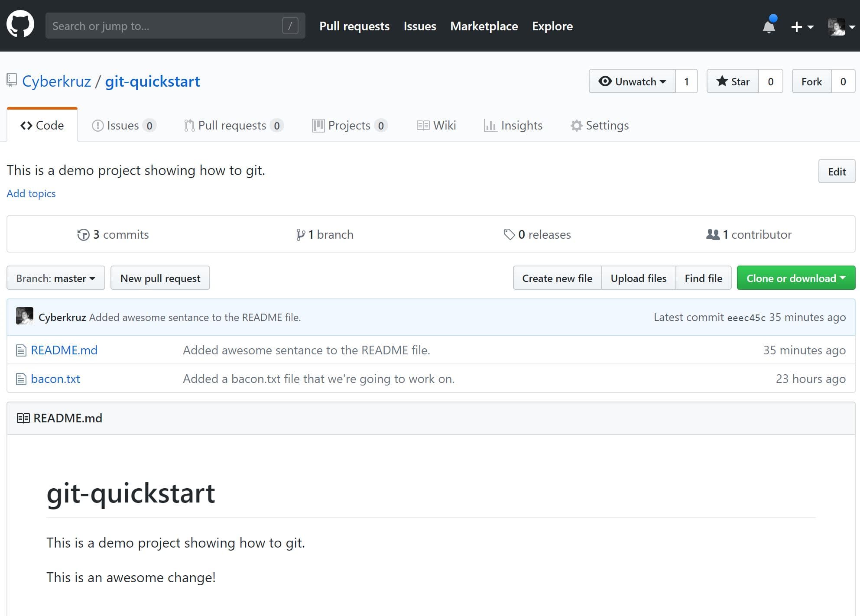View stargazers count next to Star
The height and width of the screenshot is (616, 860).
point(770,81)
